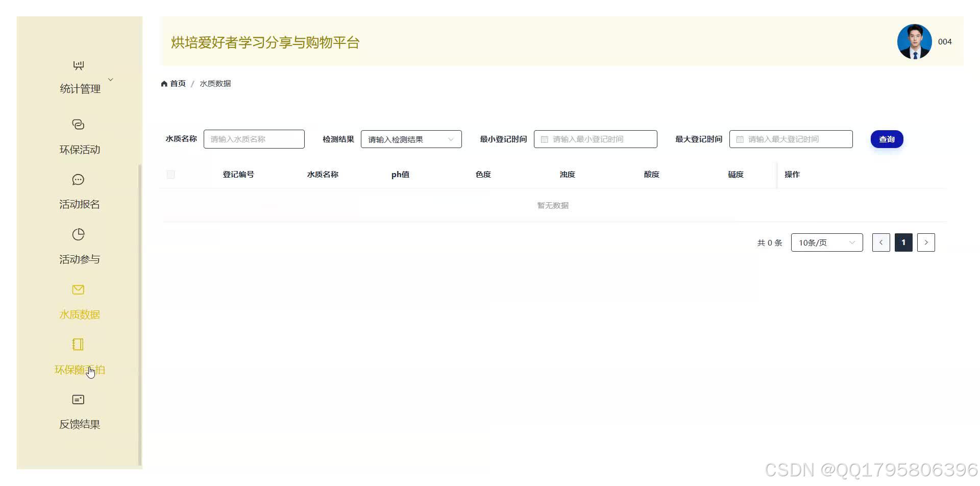Image resolution: width=980 pixels, height=486 pixels.
Task: Click the user avatar photo
Action: coord(914,41)
